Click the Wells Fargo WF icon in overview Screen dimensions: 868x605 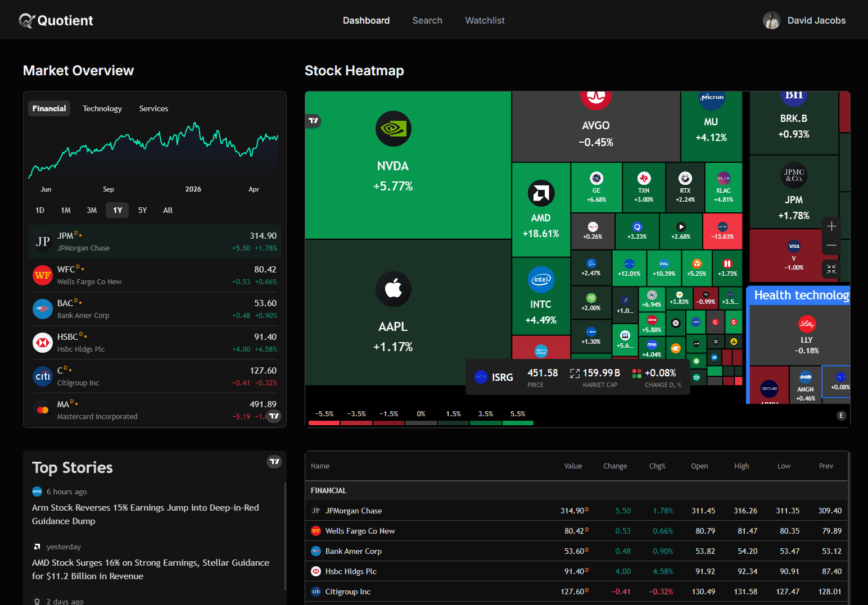tap(43, 275)
